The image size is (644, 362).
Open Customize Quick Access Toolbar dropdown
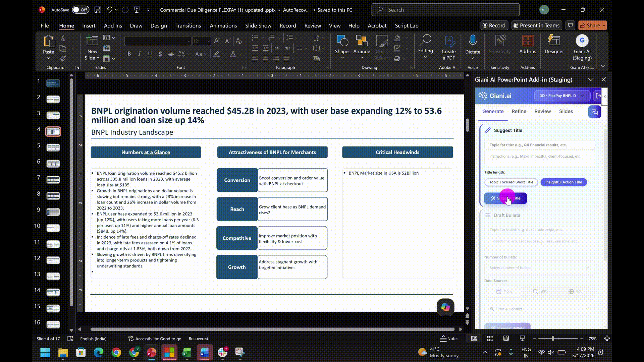(148, 10)
